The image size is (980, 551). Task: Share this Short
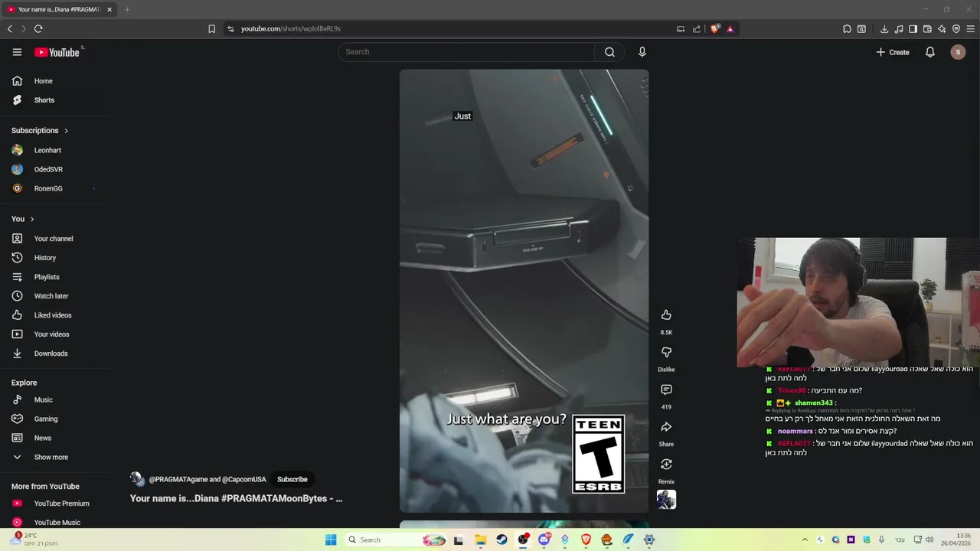point(666,427)
